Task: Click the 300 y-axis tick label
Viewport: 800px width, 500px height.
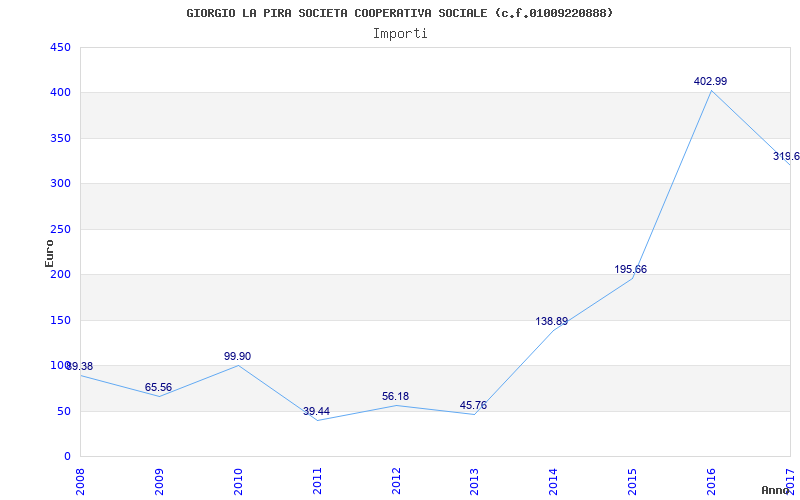Action: (x=60, y=184)
